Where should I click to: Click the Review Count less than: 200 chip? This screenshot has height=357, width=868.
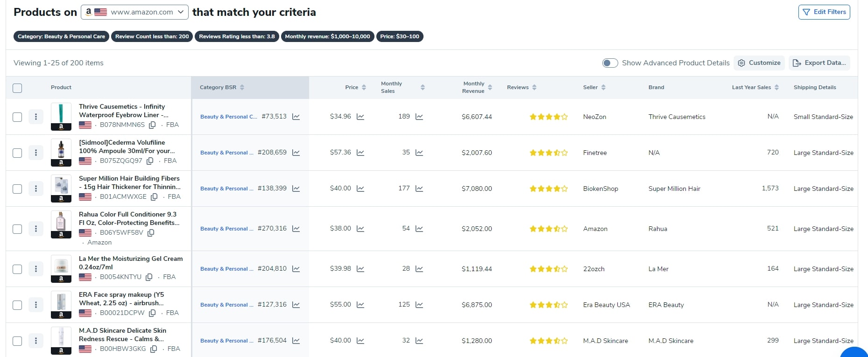tap(152, 36)
